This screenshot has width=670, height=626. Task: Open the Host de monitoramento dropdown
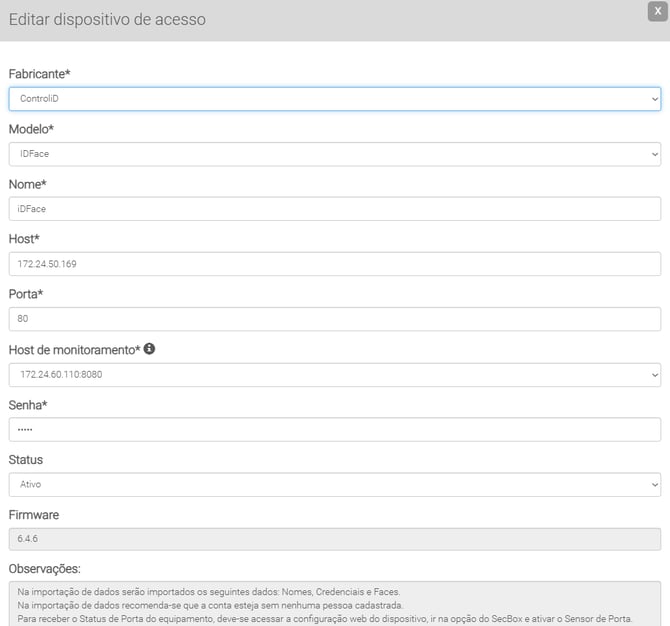[x=334, y=374]
